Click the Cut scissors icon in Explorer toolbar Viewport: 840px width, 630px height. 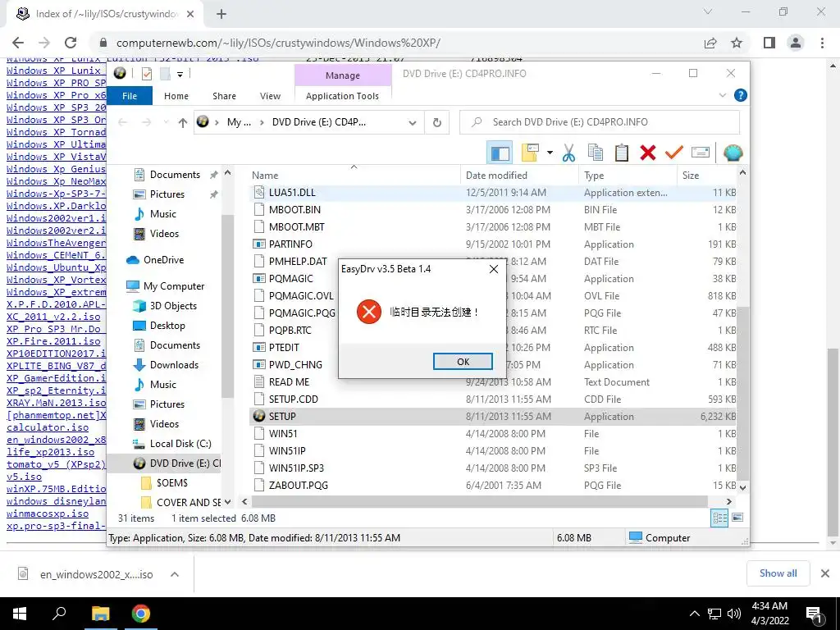click(568, 153)
